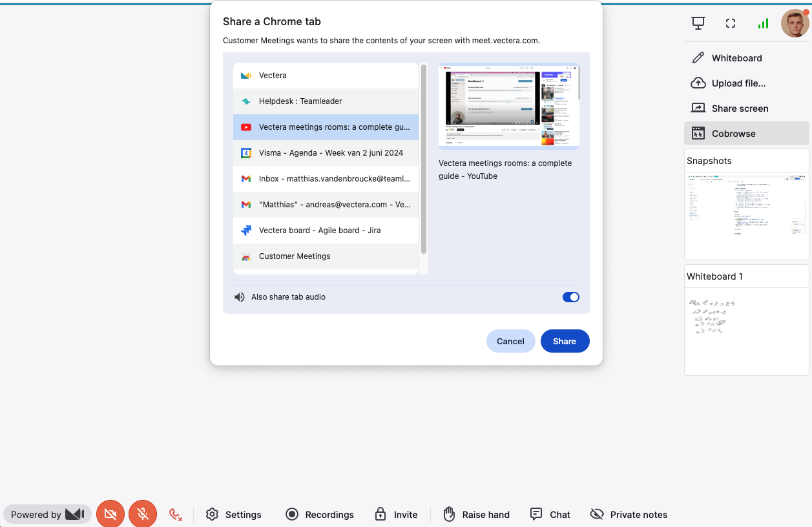Click the YouTube tab preview thumbnail

509,106
